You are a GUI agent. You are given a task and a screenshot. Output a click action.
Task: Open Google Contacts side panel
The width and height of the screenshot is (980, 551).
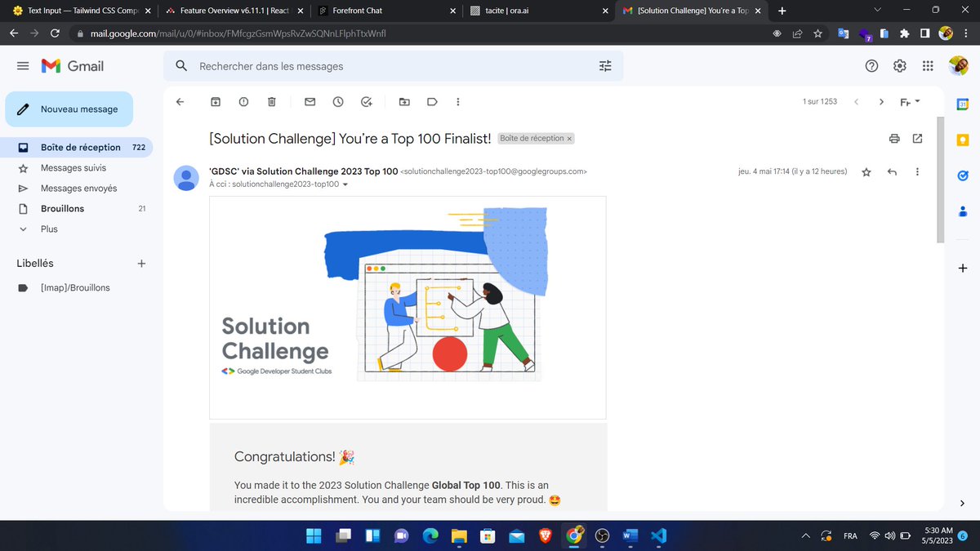pos(963,211)
